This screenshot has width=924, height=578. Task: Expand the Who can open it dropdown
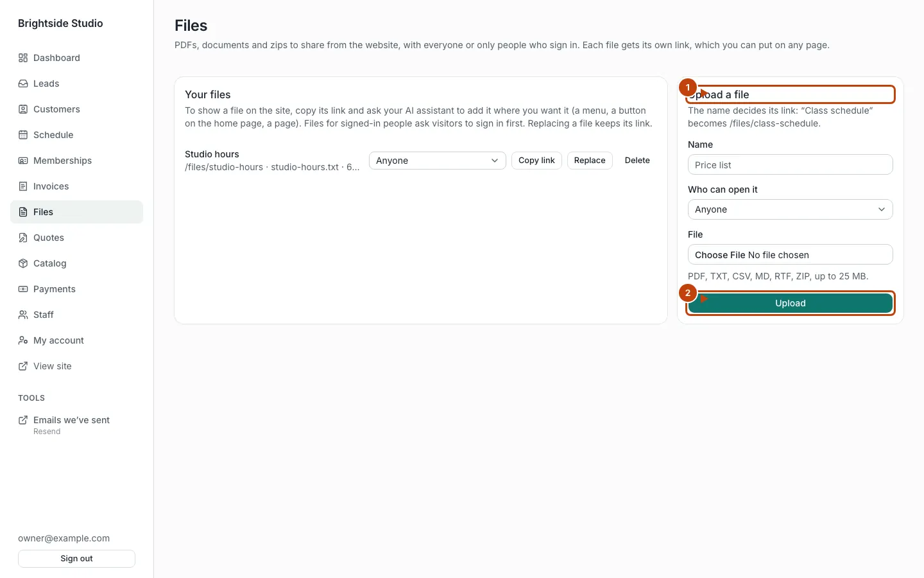(x=791, y=209)
